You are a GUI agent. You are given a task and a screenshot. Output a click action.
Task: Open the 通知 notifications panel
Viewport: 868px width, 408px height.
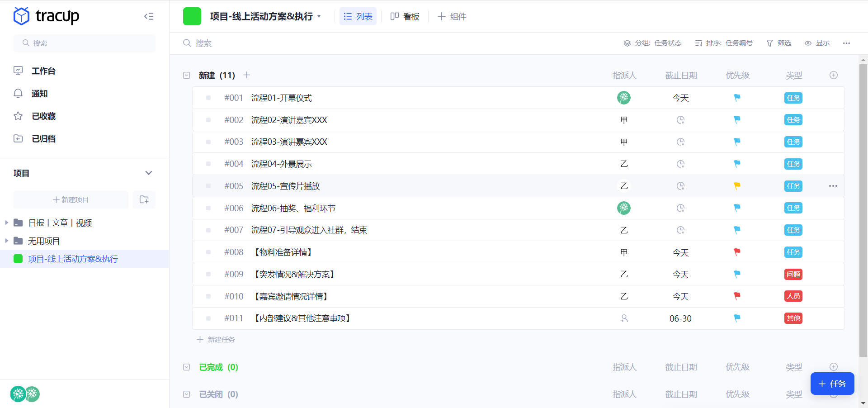click(x=39, y=93)
